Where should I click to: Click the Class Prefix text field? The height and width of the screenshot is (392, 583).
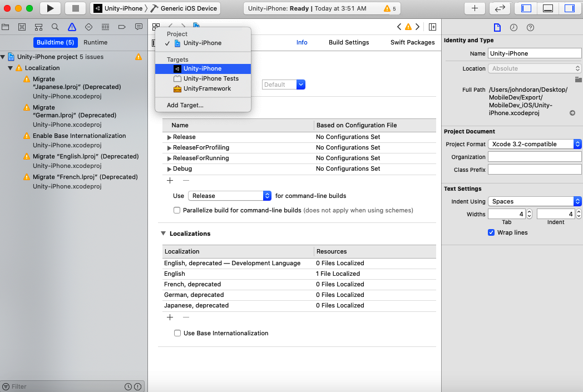(535, 170)
